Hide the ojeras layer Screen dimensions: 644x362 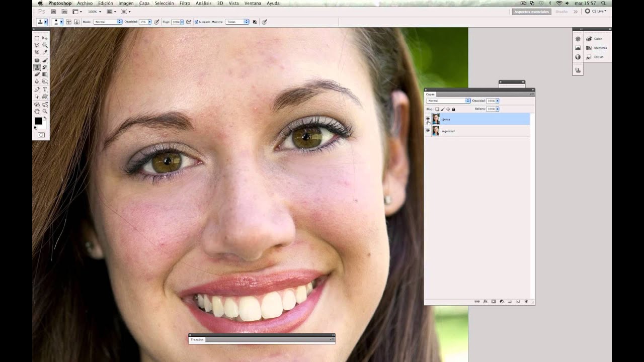pos(428,119)
